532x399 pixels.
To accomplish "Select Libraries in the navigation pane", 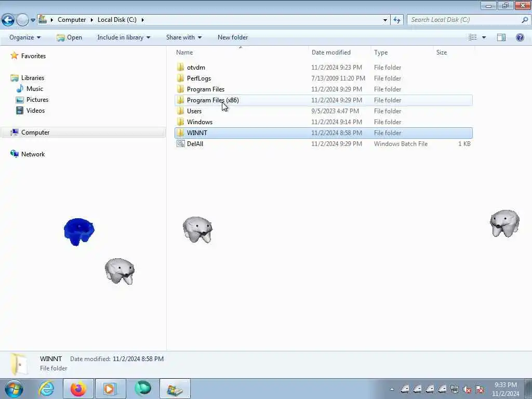I will click(x=33, y=78).
